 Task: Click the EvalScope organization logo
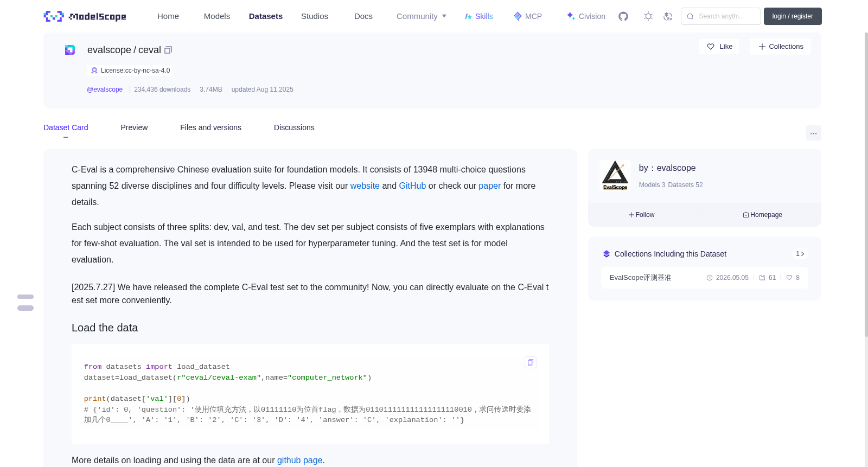(615, 175)
